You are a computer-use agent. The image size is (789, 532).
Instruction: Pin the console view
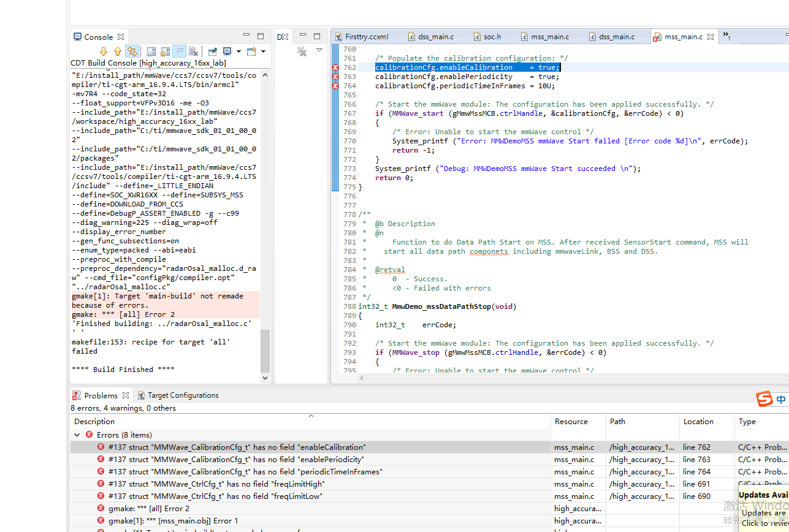(x=212, y=51)
